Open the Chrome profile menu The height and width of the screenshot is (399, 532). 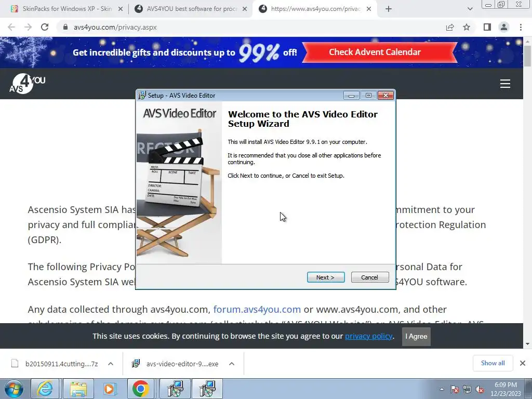[x=504, y=27]
